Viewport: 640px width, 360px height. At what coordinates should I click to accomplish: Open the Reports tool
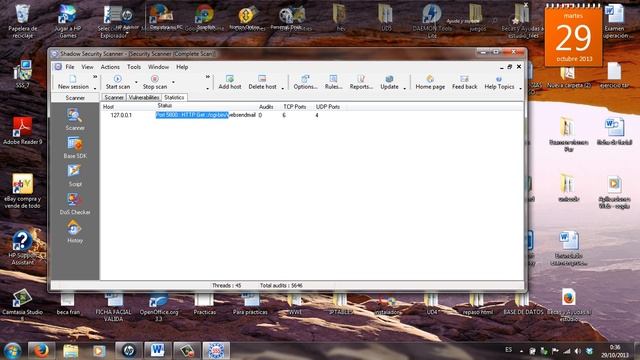pyautogui.click(x=361, y=82)
